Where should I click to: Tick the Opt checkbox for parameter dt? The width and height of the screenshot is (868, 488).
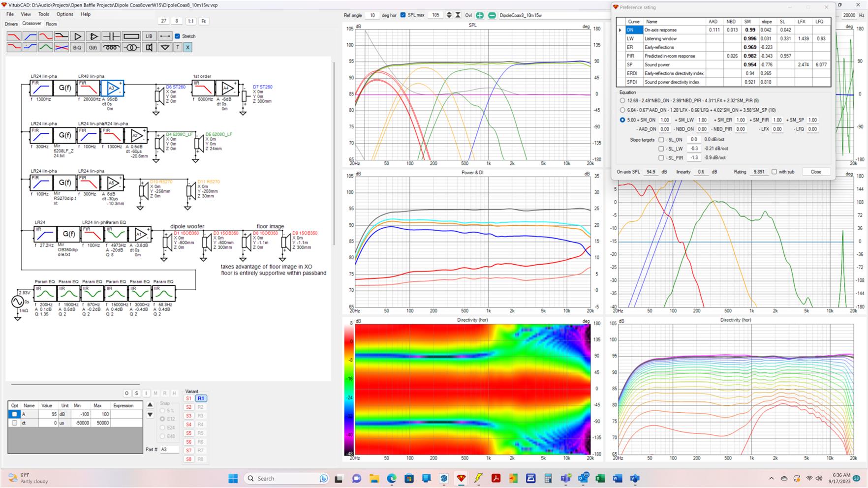click(x=14, y=423)
